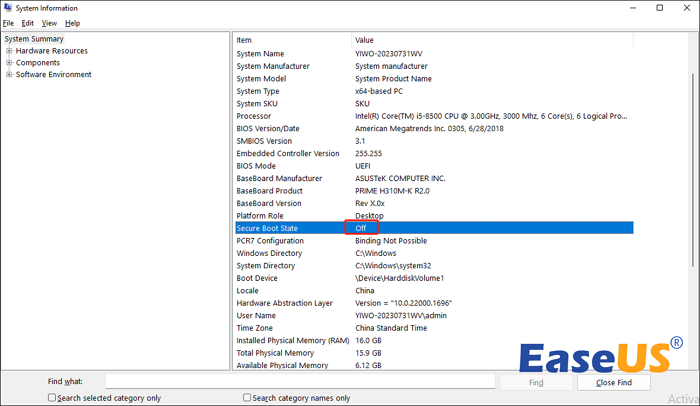Select the Boot Device row
The image size is (700, 406).
(x=434, y=278)
